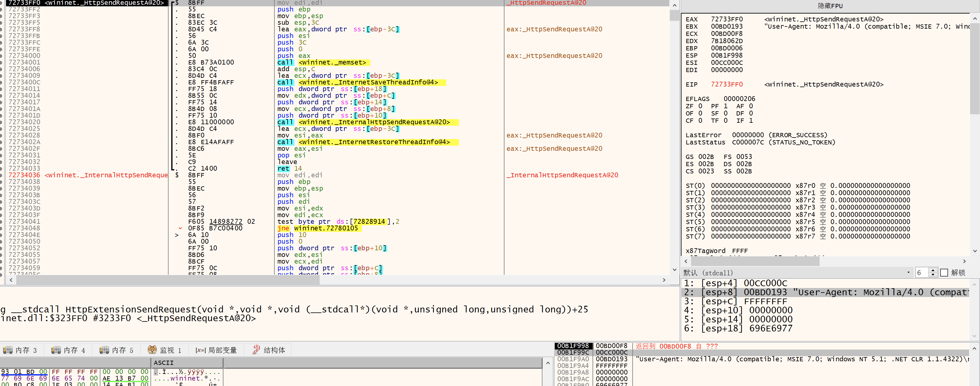
Task: Click registers panel horizontal scroll right arrow
Action: [964, 261]
